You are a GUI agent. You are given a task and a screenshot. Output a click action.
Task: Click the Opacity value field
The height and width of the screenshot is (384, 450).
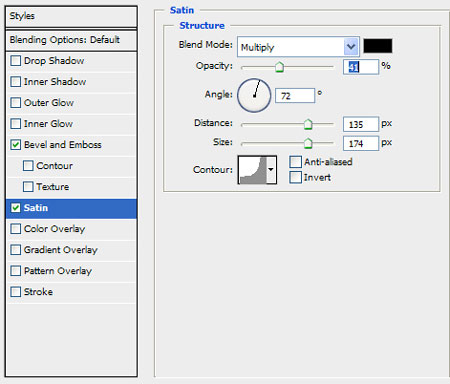tap(361, 67)
